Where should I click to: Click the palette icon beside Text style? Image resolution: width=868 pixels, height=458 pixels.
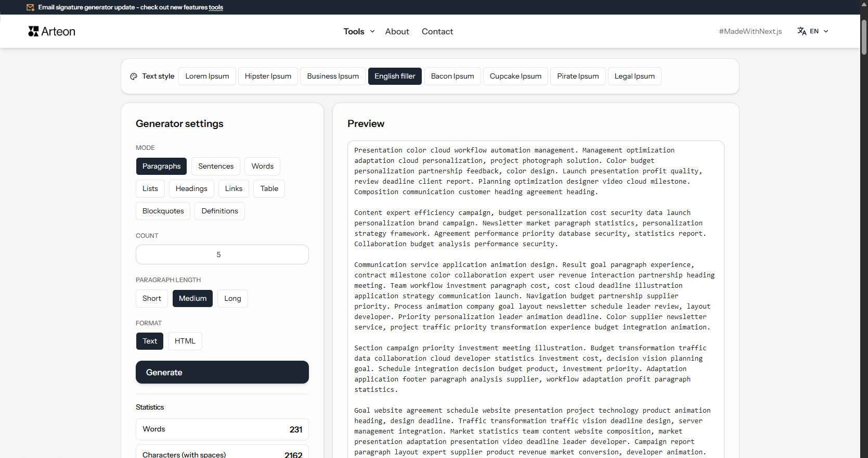coord(134,76)
